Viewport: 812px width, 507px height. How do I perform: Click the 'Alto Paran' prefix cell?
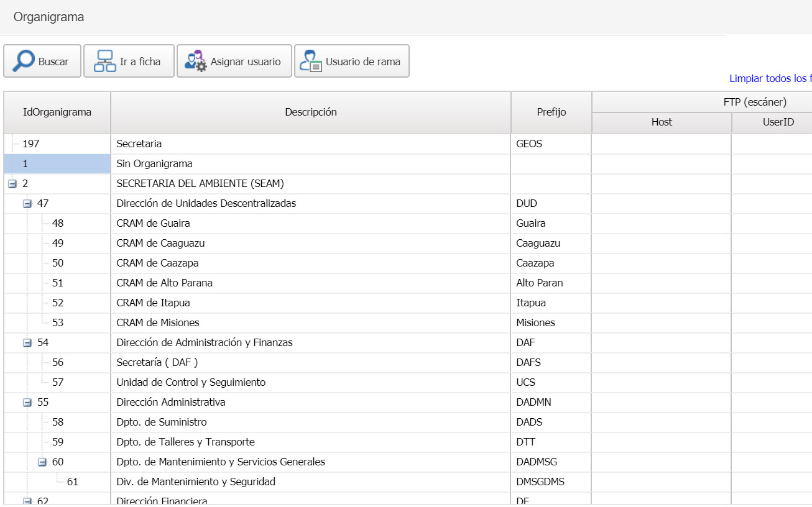click(551, 283)
